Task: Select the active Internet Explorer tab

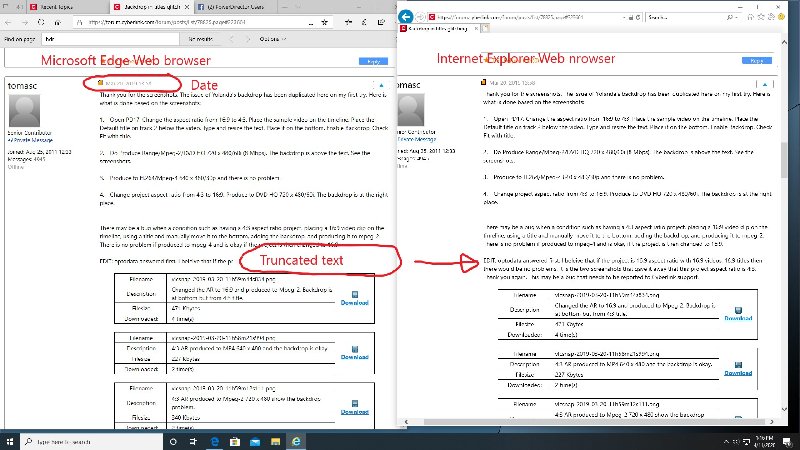Action: coord(439,29)
